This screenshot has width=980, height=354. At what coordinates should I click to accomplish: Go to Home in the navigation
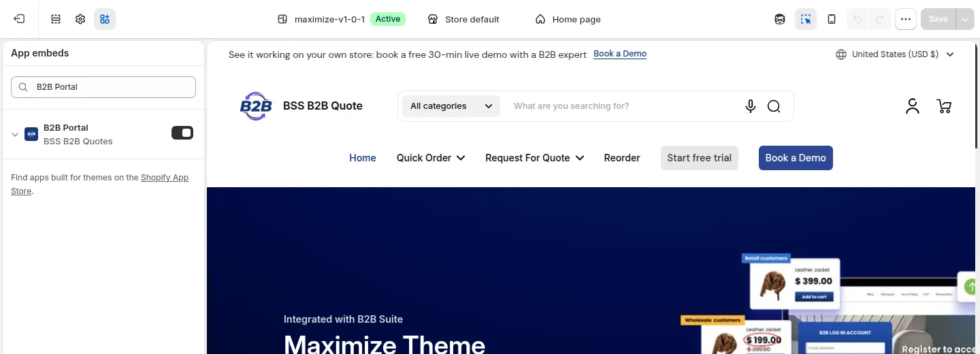(x=363, y=158)
